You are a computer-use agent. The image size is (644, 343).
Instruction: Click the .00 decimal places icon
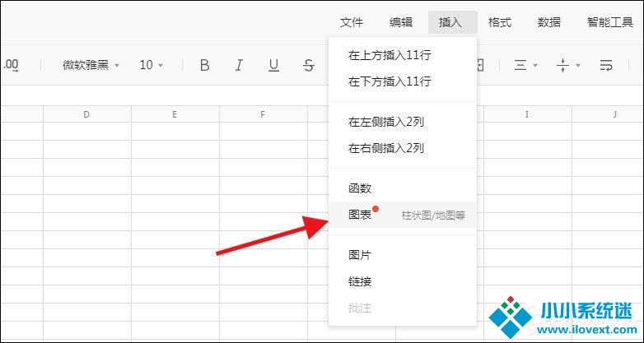click(10, 65)
